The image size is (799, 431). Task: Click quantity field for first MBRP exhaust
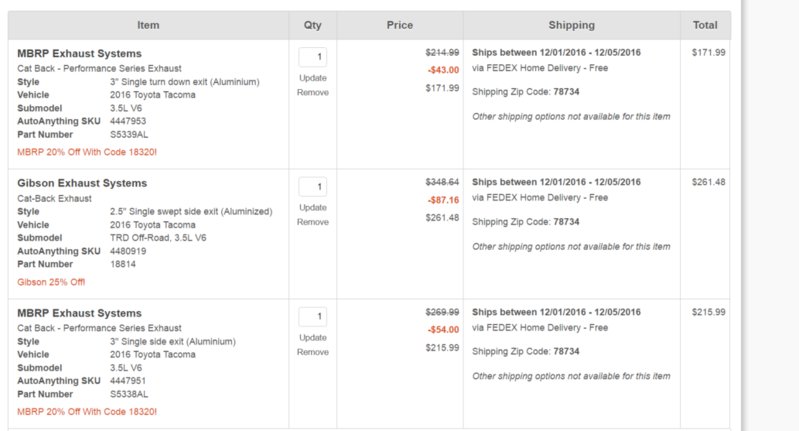point(312,57)
